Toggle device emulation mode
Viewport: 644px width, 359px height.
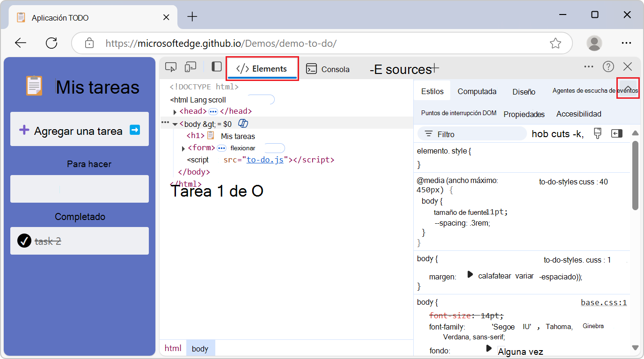(190, 67)
